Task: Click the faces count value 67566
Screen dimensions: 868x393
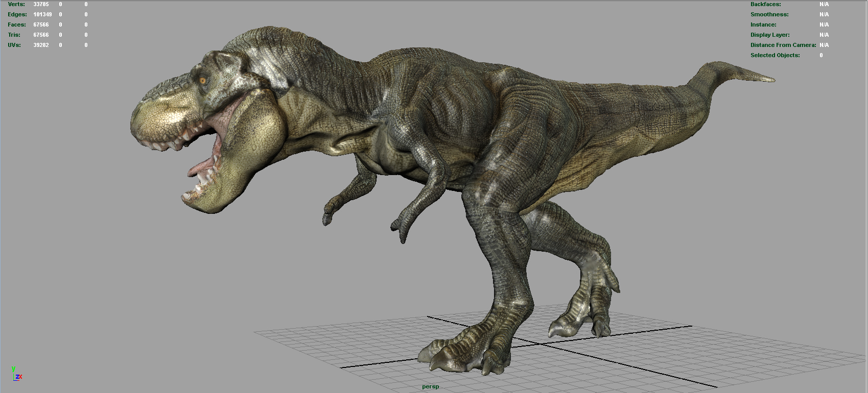Action: (x=41, y=24)
